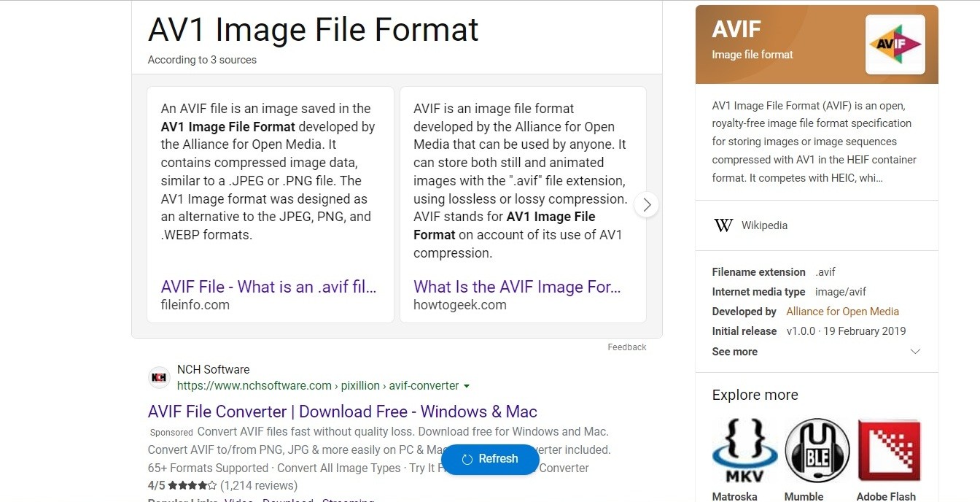The height and width of the screenshot is (502, 980).
Task: Click the Matroska label
Action: [735, 497]
